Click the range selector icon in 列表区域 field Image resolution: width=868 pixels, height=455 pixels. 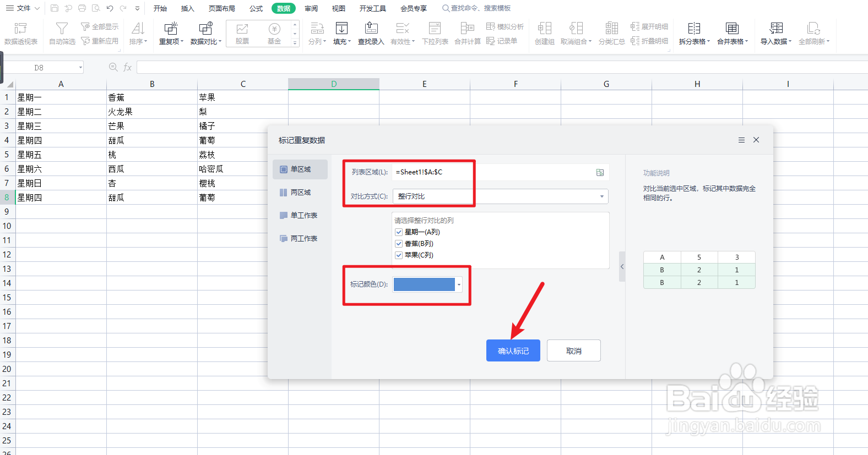coord(600,172)
